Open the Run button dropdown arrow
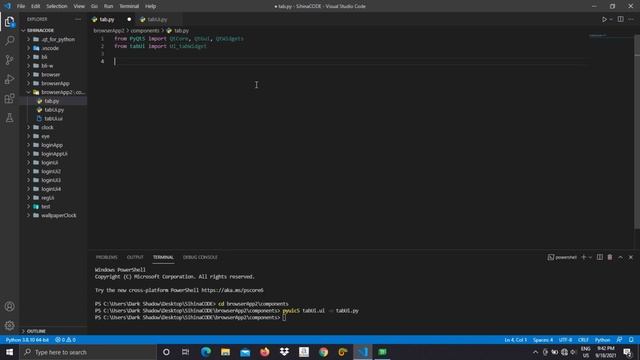Screen dimensions: 640x360 click(611, 19)
